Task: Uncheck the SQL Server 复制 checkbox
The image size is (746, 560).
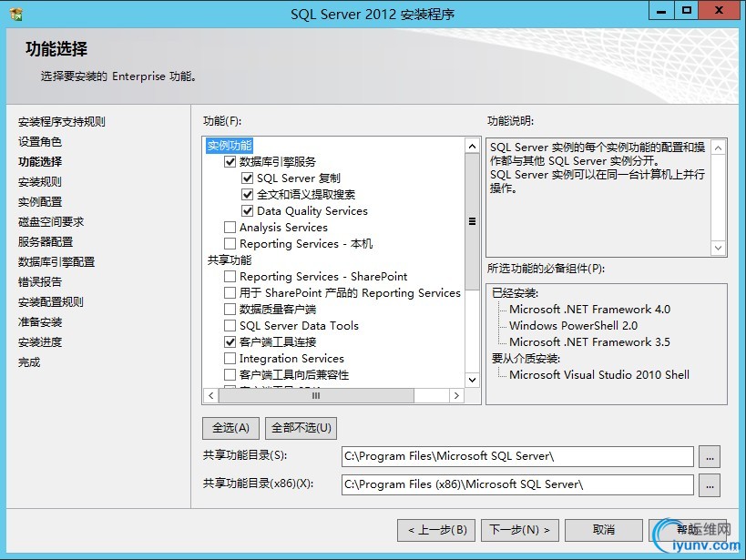Action: (248, 178)
